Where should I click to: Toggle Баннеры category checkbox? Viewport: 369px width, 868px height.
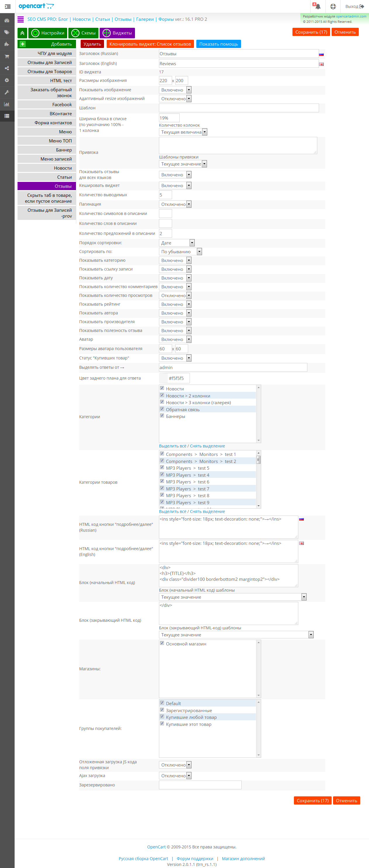pos(162,416)
